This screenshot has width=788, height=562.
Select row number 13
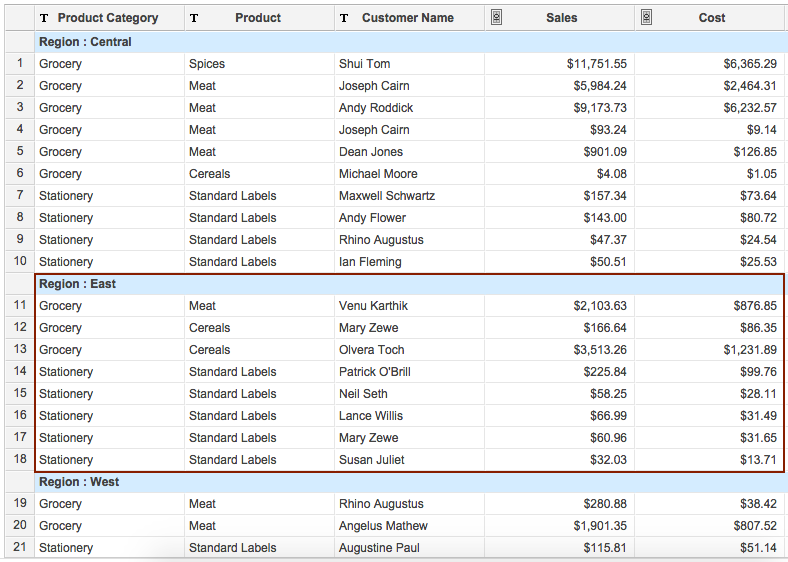19,350
